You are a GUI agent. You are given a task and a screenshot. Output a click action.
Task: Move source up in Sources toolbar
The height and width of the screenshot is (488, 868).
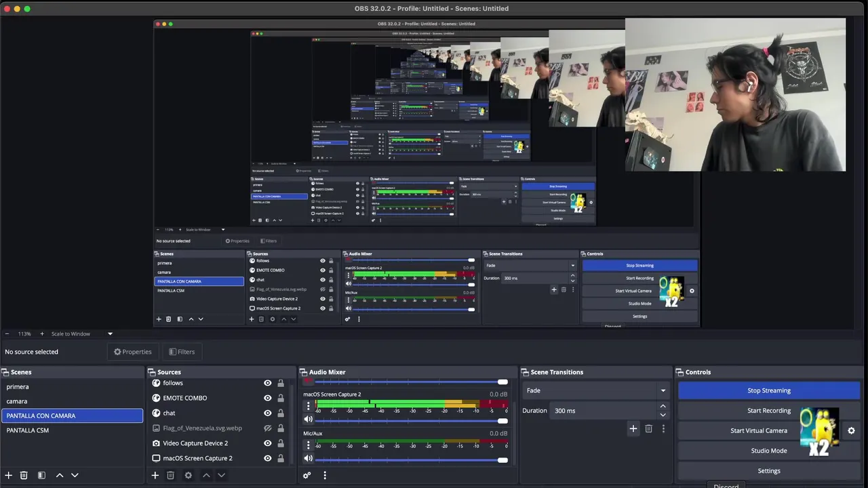(206, 476)
